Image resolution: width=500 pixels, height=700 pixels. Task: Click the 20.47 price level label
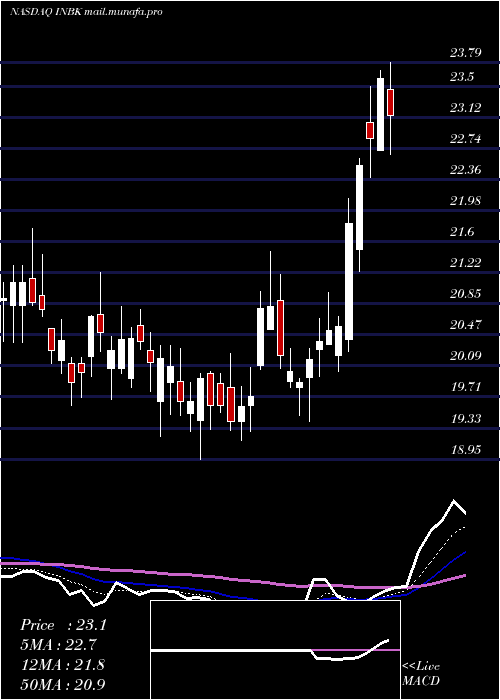point(466,325)
